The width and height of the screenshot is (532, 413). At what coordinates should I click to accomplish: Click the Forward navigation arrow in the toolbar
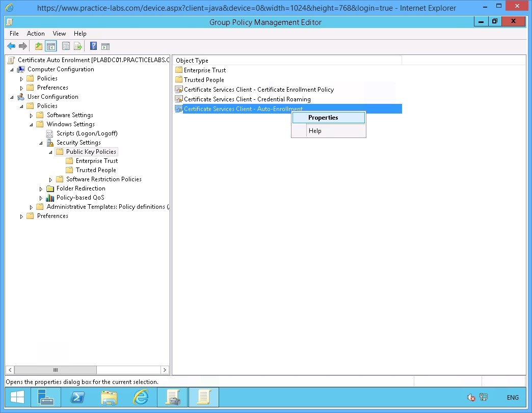click(x=22, y=46)
